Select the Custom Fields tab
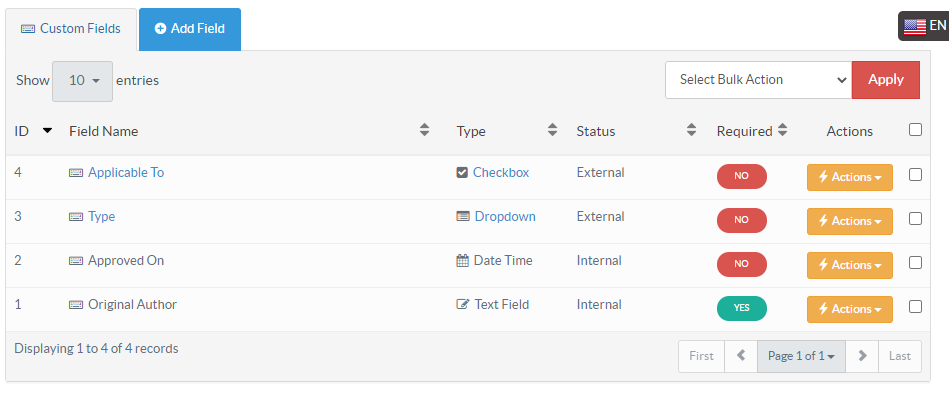 (x=71, y=29)
